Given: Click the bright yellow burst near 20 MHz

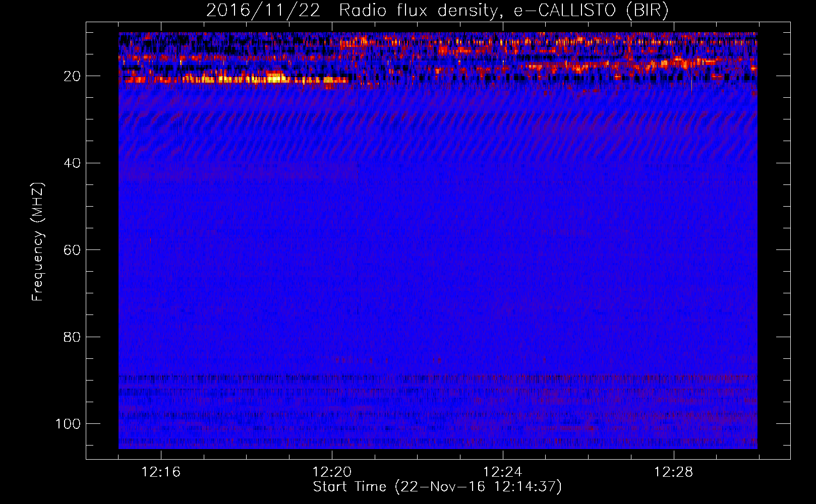Looking at the screenshot, I should point(274,78).
